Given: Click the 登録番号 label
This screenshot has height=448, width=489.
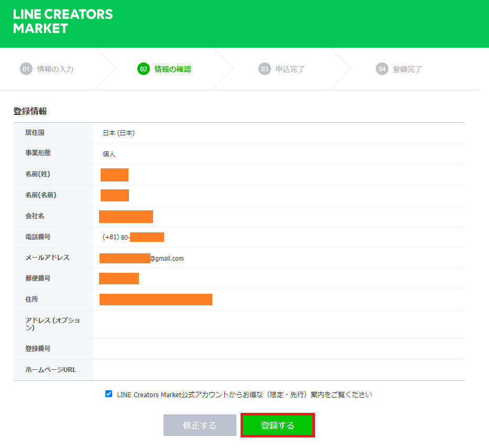Looking at the screenshot, I should tap(38, 349).
